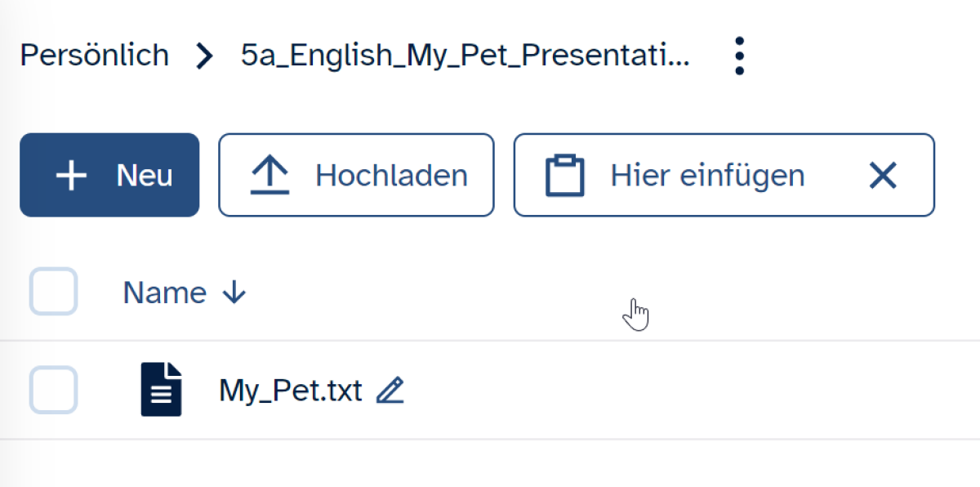Sort files by Name column header
Viewport: 980px width, 487px height.
tap(164, 293)
